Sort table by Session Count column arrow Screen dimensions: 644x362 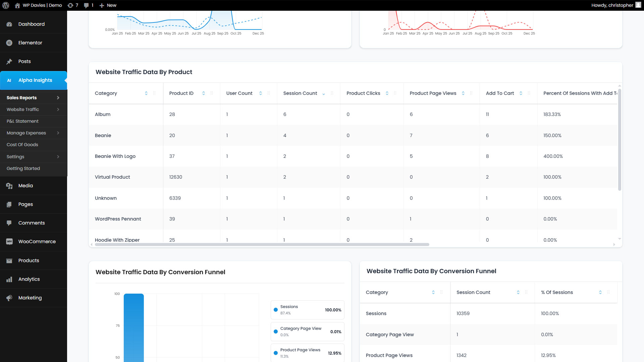click(324, 94)
